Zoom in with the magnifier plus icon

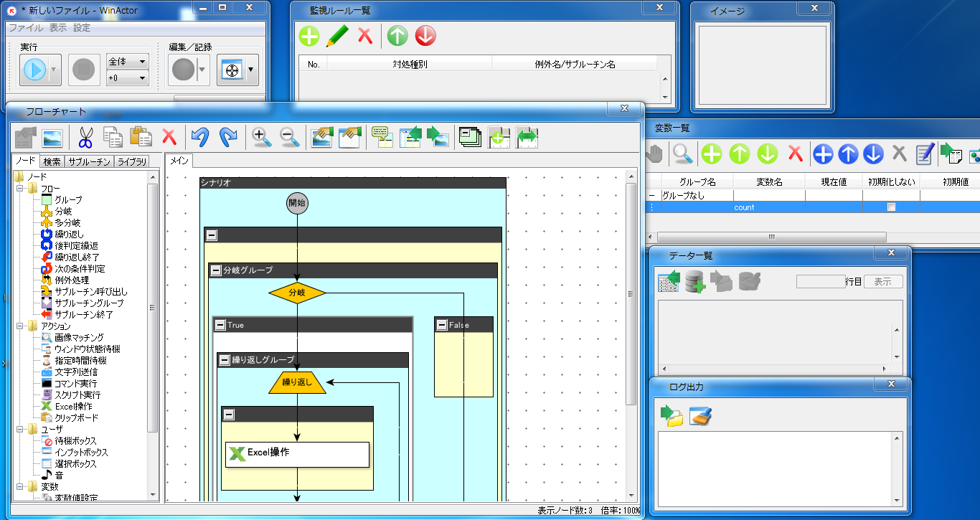(x=262, y=136)
